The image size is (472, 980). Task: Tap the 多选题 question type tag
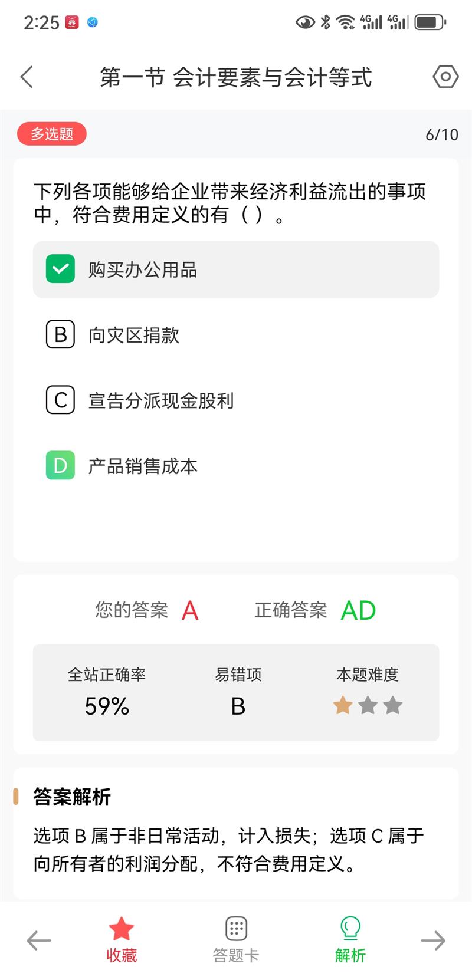[52, 134]
